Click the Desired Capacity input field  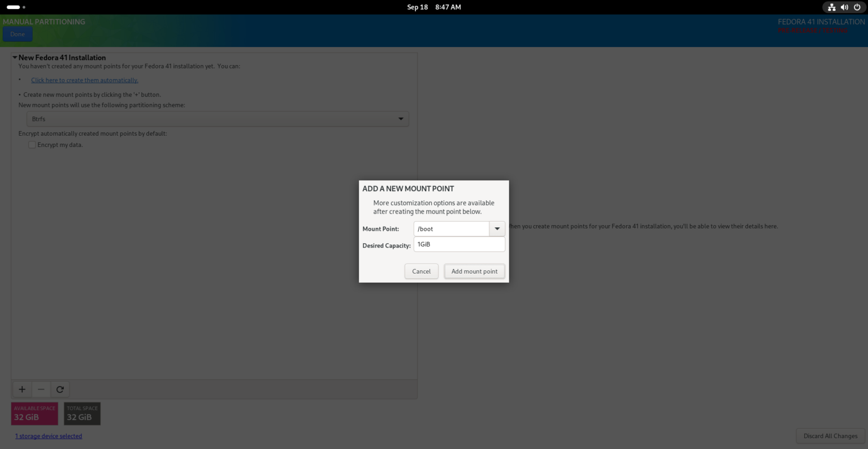(x=459, y=244)
